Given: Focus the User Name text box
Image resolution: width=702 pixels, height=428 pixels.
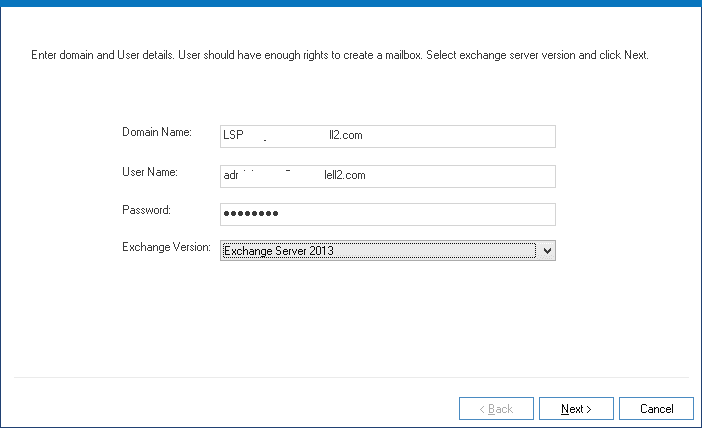Looking at the screenshot, I should (388, 176).
